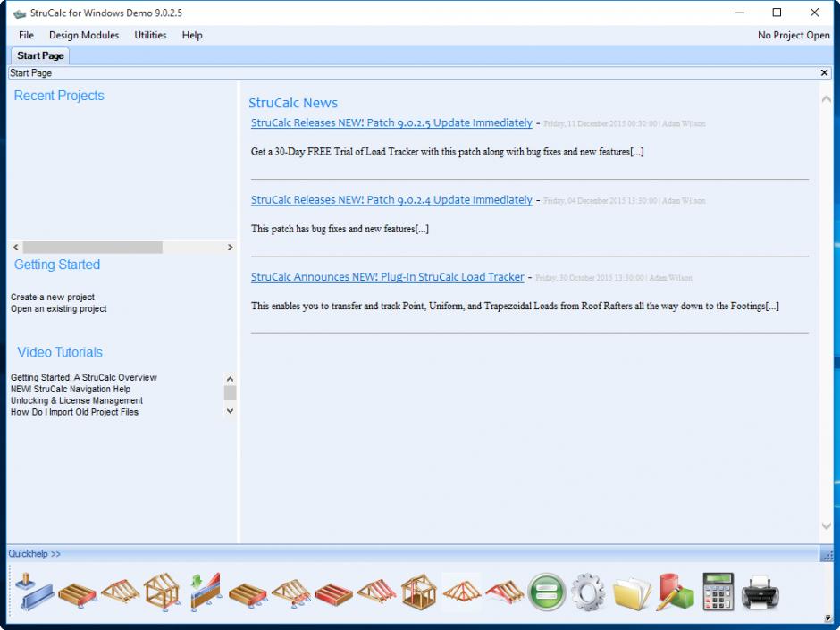
Task: Click the news pane scroll down arrow
Action: point(827,526)
